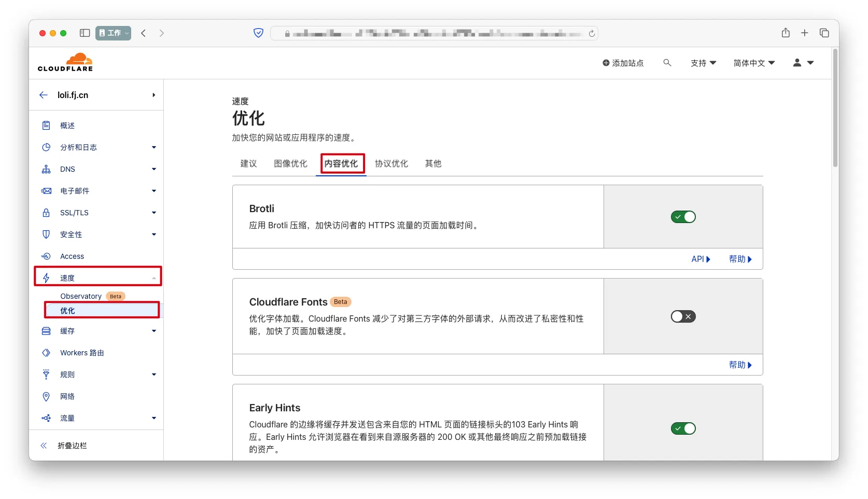This screenshot has width=868, height=499.
Task: Click the page vertical scrollbar
Action: pyautogui.click(x=835, y=108)
